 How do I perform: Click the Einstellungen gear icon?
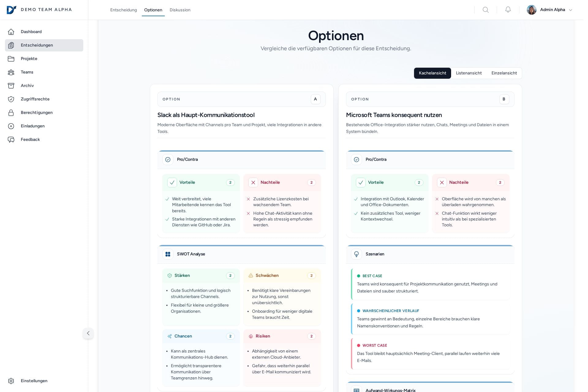point(11,381)
